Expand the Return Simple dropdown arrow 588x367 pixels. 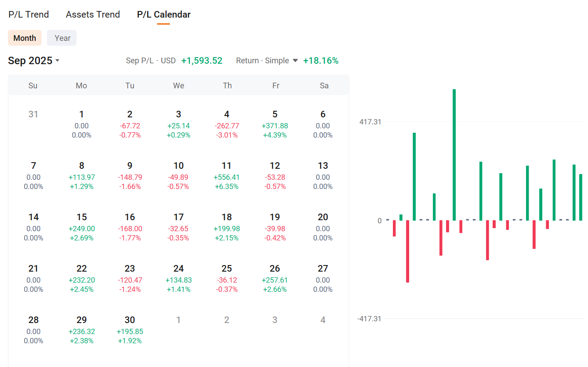[x=295, y=61]
